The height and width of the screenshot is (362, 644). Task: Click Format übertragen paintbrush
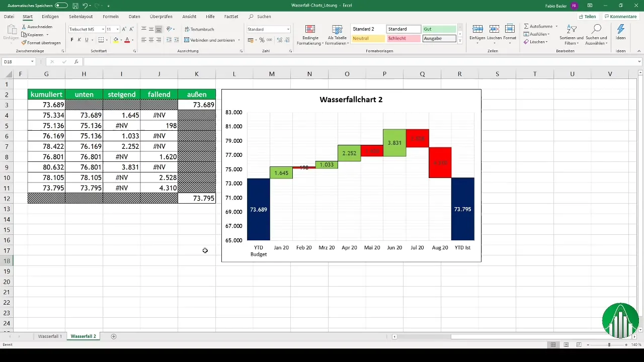coord(42,43)
